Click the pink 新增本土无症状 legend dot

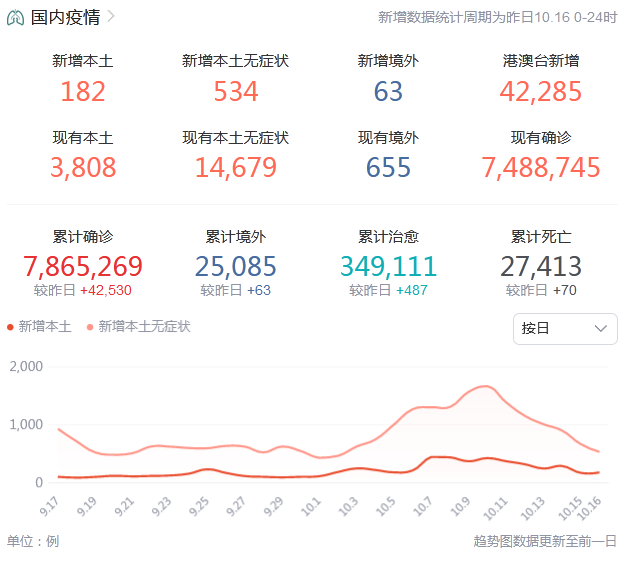point(90,327)
